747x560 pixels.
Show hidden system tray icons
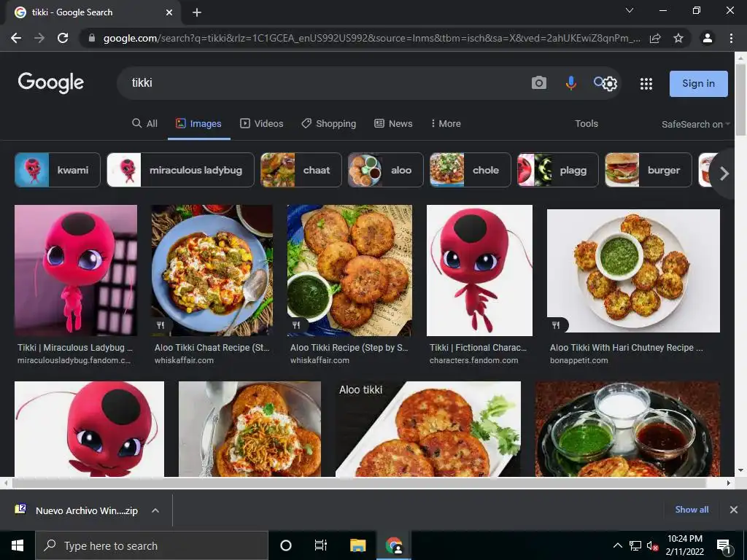pos(617,545)
